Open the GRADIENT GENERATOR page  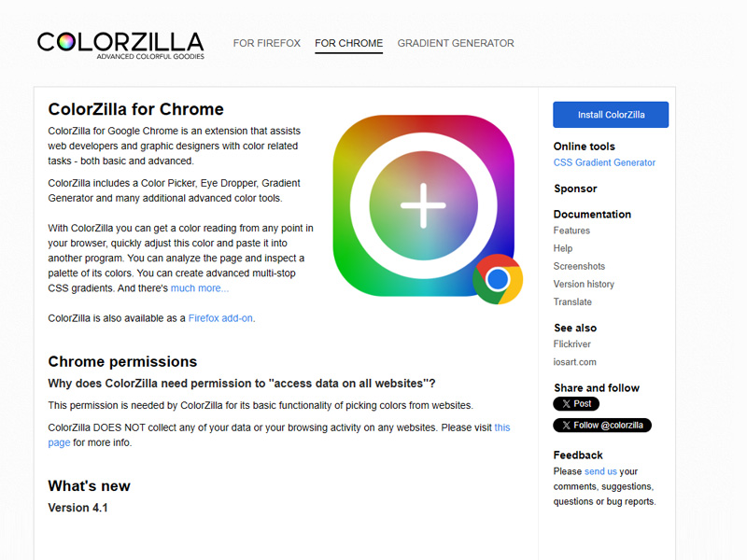(x=456, y=43)
